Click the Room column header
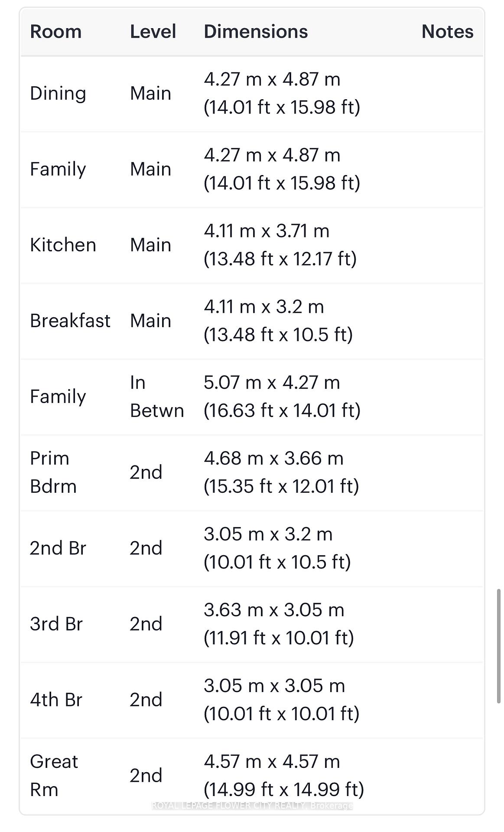Viewport: 504px width, 832px height. pos(56,32)
